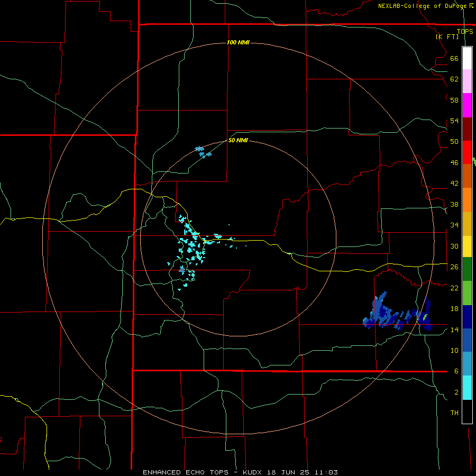Click the light blue 6-10 kft color segment
This screenshot has height=476, width=476.
(467, 364)
